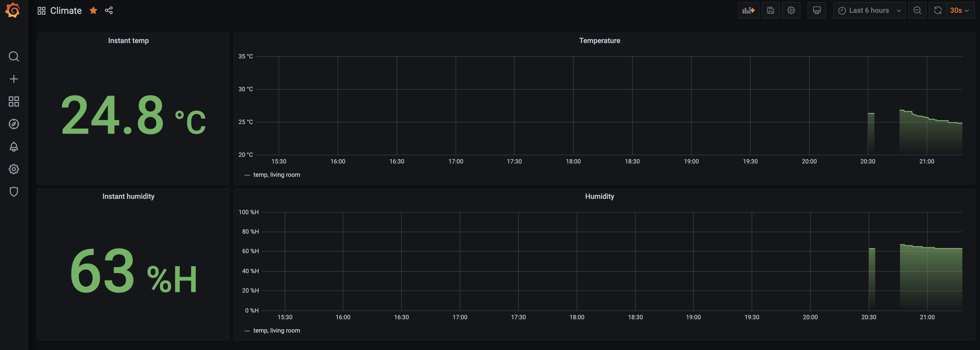Open the Dashboards grid icon in sidebar
The image size is (980, 350).
click(x=14, y=101)
